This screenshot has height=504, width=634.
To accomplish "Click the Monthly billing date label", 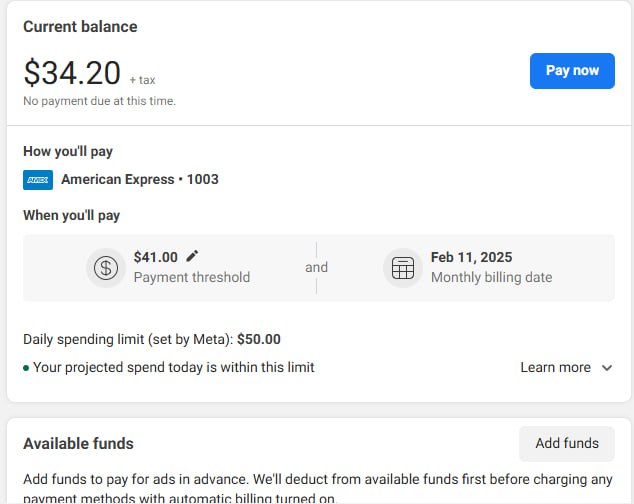I will click(x=491, y=277).
